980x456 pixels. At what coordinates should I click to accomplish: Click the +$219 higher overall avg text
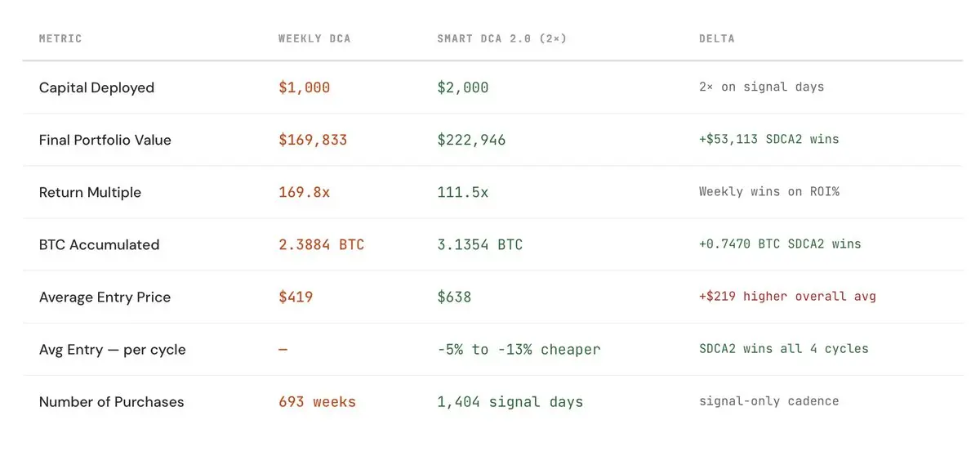pyautogui.click(x=787, y=297)
